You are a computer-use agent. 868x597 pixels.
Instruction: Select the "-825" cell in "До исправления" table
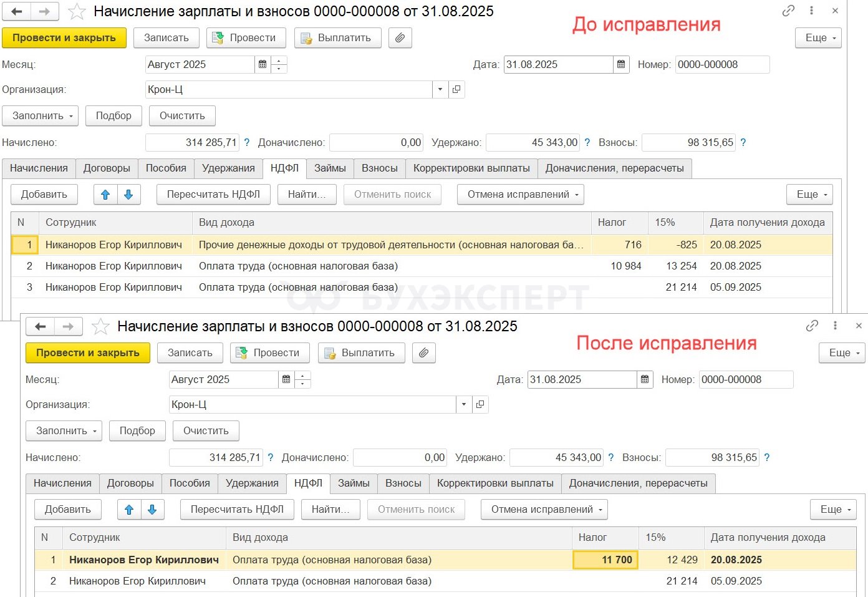(x=676, y=245)
